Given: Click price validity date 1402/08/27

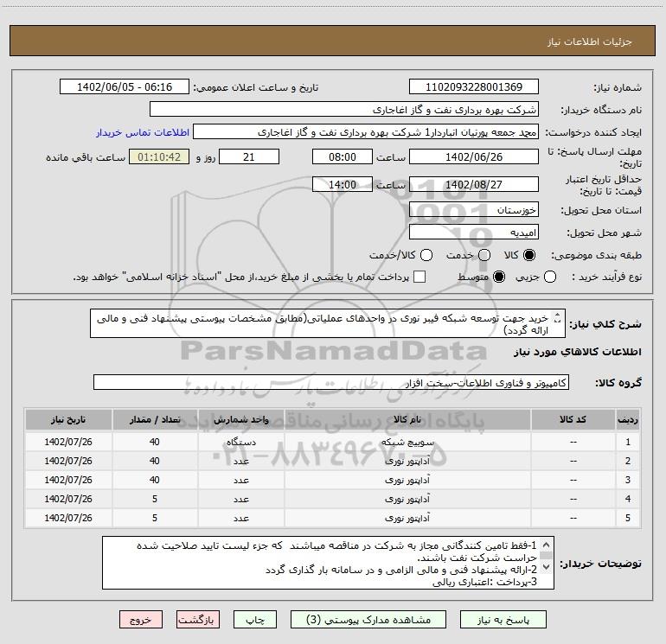Looking at the screenshot, I should click(474, 184).
